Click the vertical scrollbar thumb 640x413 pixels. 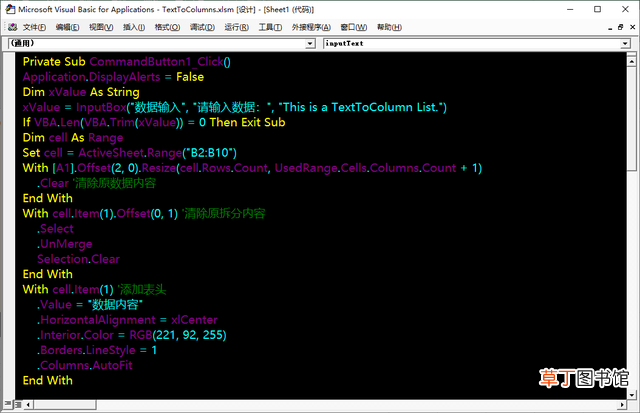click(x=631, y=119)
